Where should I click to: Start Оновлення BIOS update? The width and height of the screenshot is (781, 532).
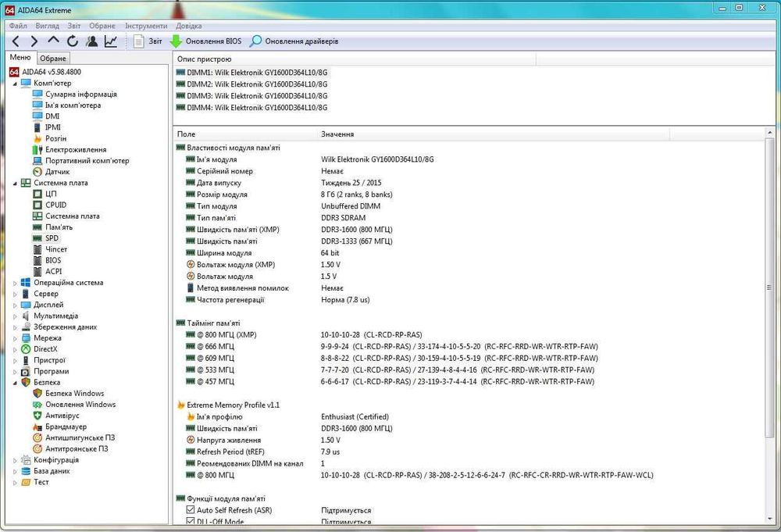205,41
